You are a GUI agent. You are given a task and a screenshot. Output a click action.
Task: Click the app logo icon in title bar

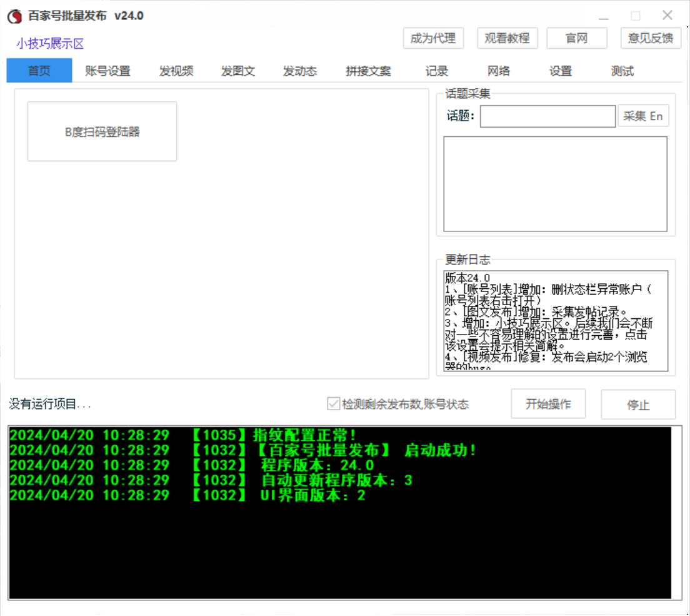tap(14, 16)
